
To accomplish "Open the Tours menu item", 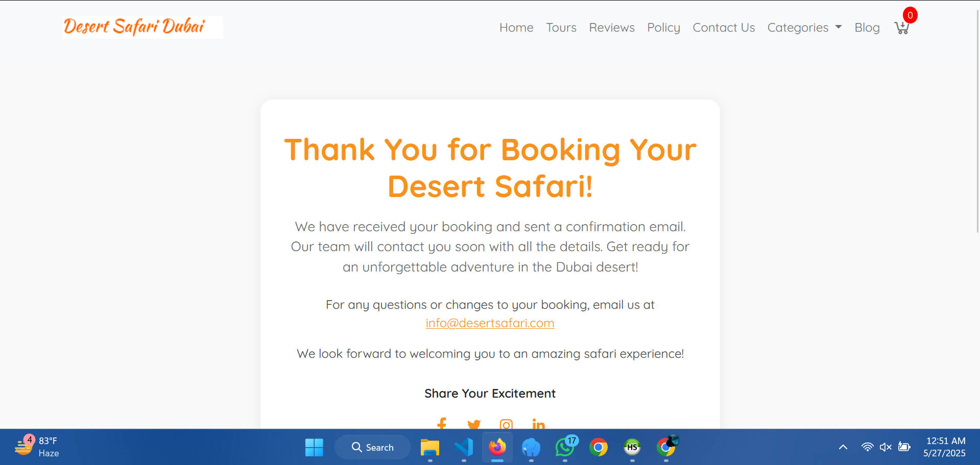I will 561,28.
